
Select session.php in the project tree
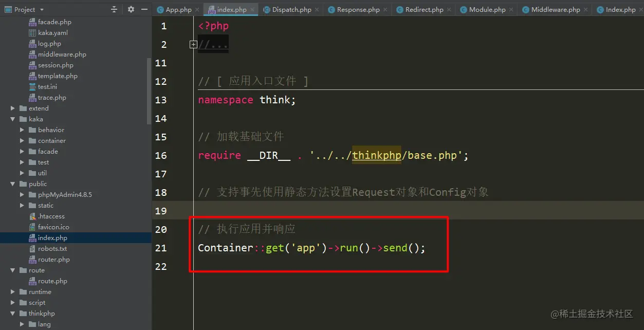56,65
